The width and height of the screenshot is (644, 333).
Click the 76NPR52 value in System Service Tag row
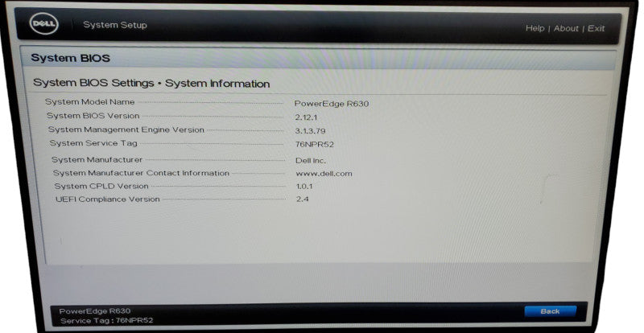(x=314, y=145)
